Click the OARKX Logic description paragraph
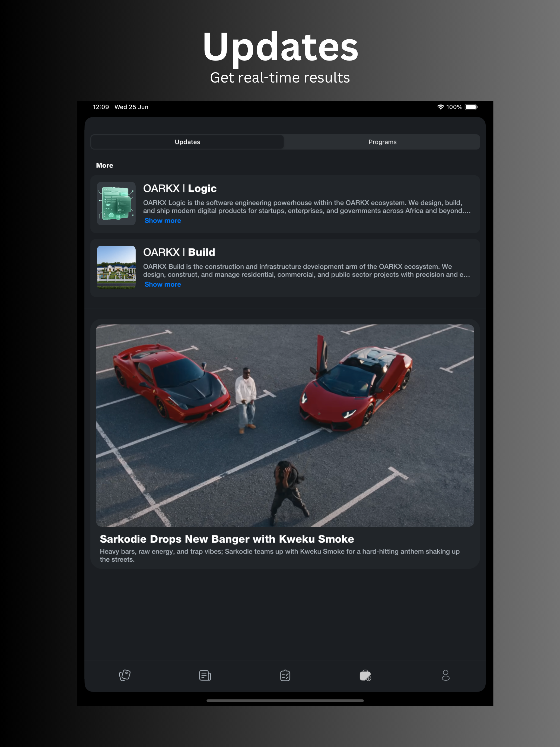Image resolution: width=560 pixels, height=747 pixels. [307, 207]
